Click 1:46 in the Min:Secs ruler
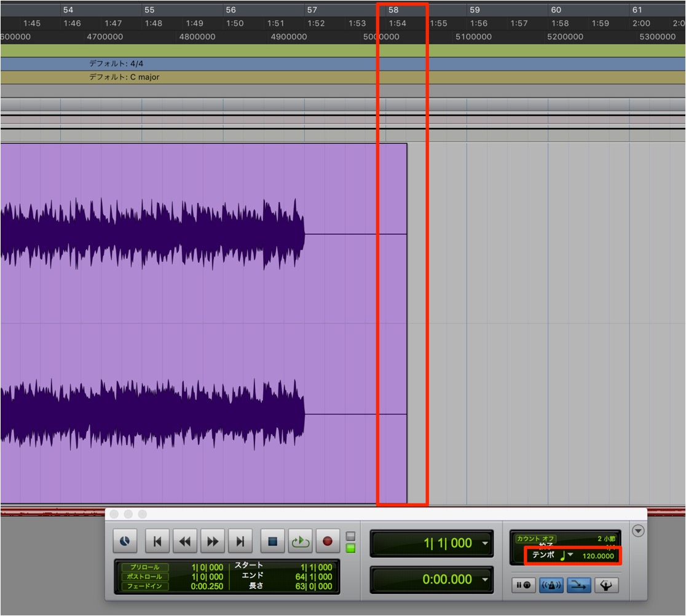Image resolution: width=686 pixels, height=616 pixels. click(72, 23)
